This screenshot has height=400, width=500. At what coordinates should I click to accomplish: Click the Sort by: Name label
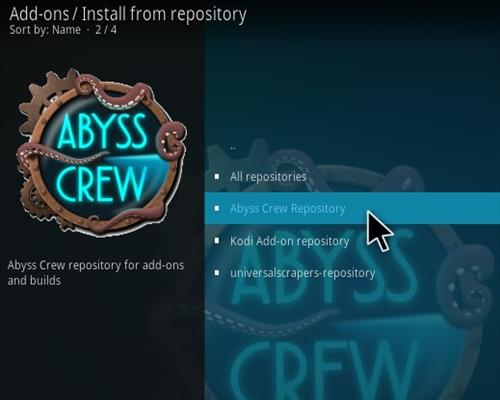(x=45, y=30)
